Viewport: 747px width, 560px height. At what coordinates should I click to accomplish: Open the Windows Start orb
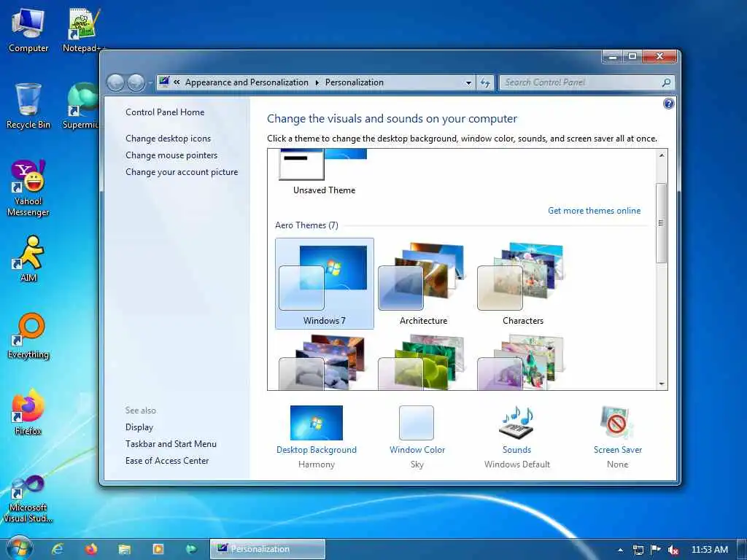pyautogui.click(x=19, y=548)
